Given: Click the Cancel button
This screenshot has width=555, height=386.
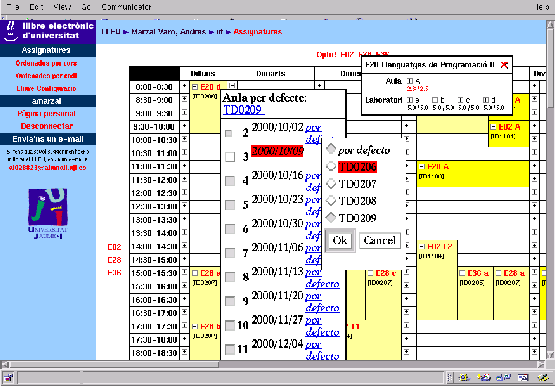Looking at the screenshot, I should (380, 241).
